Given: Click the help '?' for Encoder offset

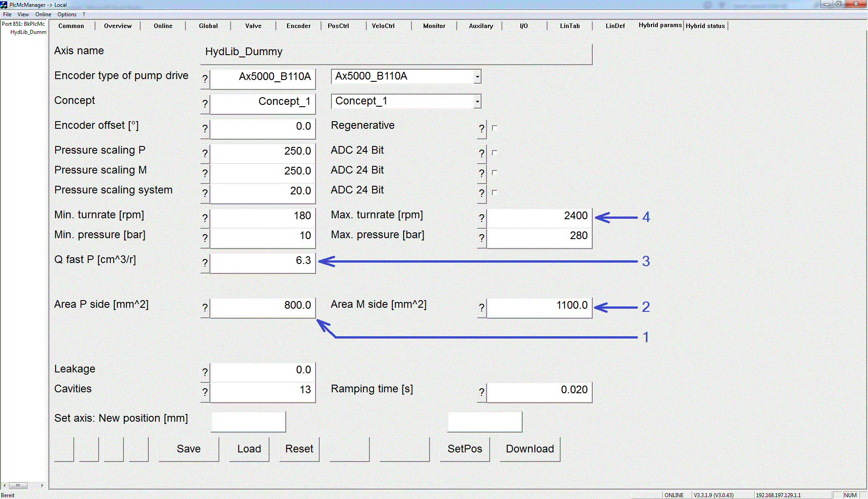Looking at the screenshot, I should click(x=205, y=128).
